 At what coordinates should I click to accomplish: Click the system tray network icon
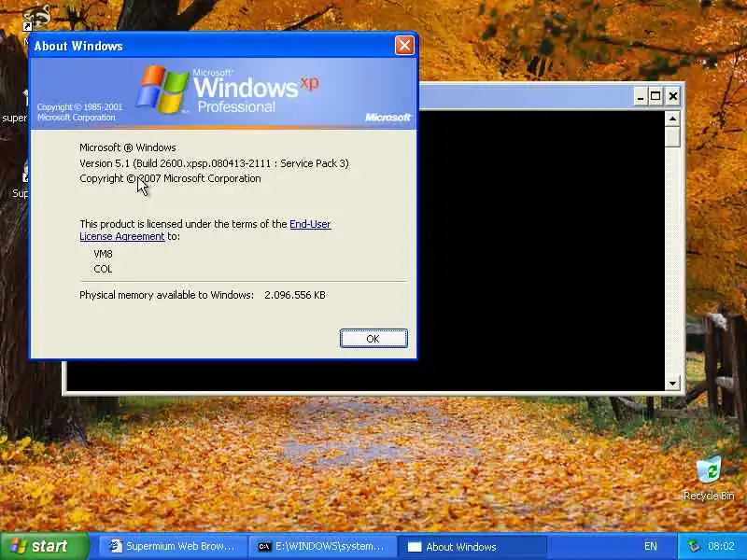click(x=694, y=546)
